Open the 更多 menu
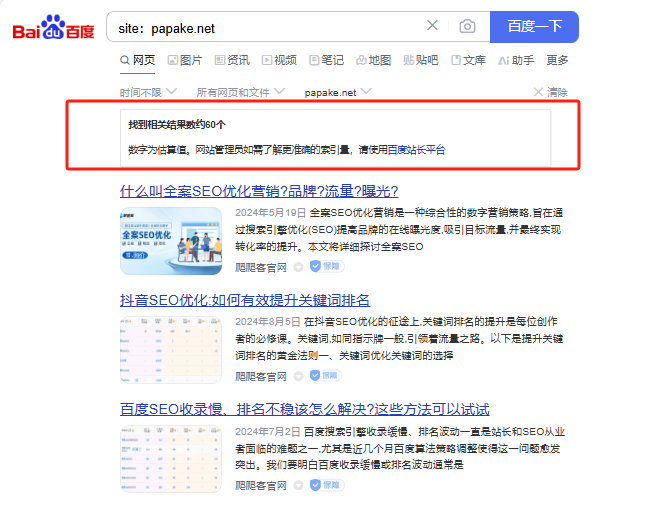Screen dimensions: 656x506 (x=557, y=60)
